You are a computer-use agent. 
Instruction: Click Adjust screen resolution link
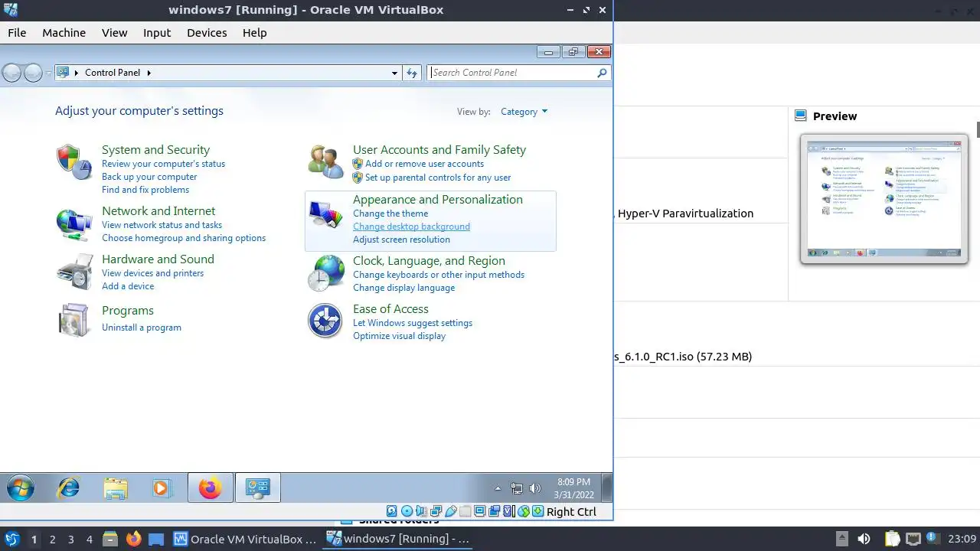(401, 240)
